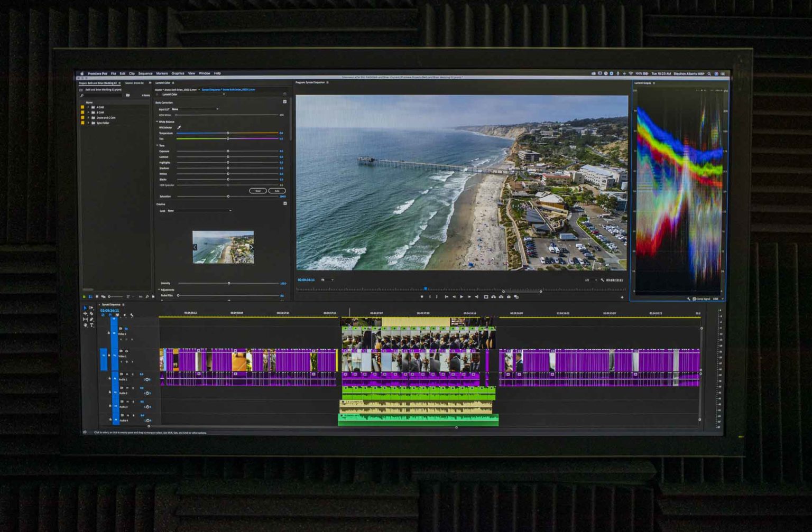Select the Track Select Forward tool
The height and width of the screenshot is (532, 812).
[x=91, y=307]
